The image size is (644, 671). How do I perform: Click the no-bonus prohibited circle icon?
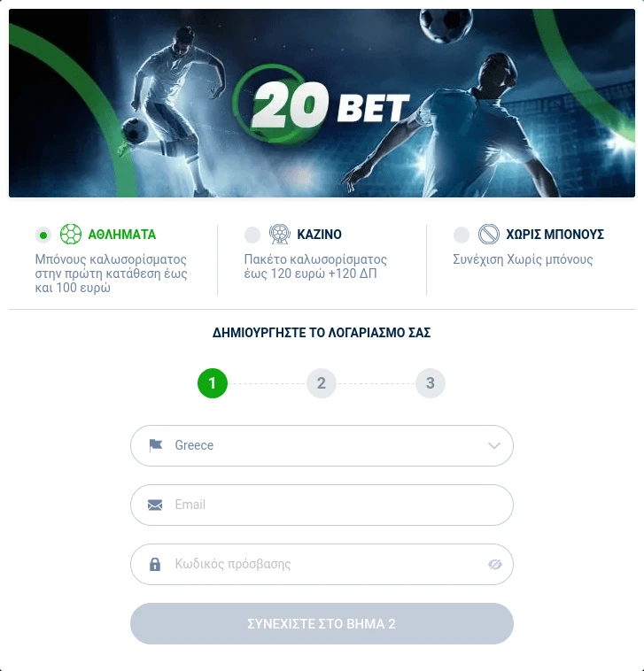489,234
